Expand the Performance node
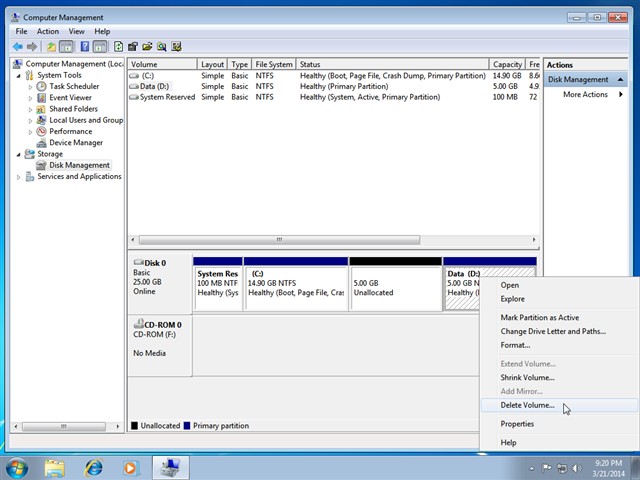The height and width of the screenshot is (480, 640). [30, 132]
